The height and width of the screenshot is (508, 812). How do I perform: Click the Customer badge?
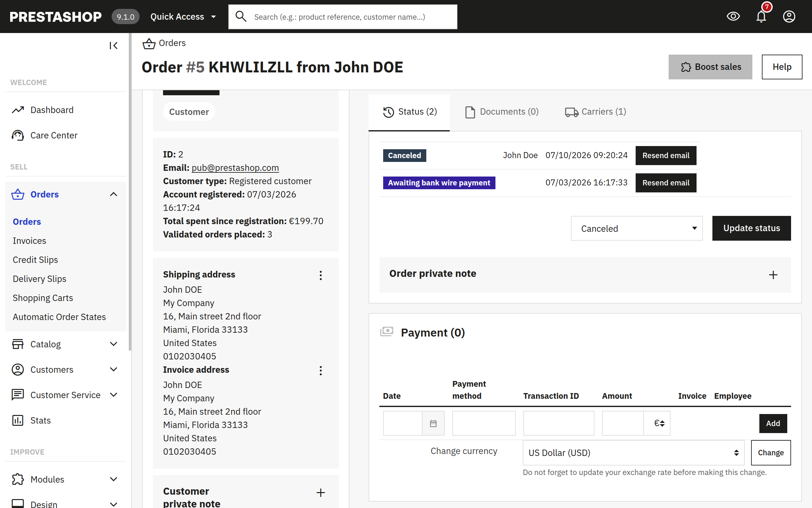pyautogui.click(x=189, y=112)
